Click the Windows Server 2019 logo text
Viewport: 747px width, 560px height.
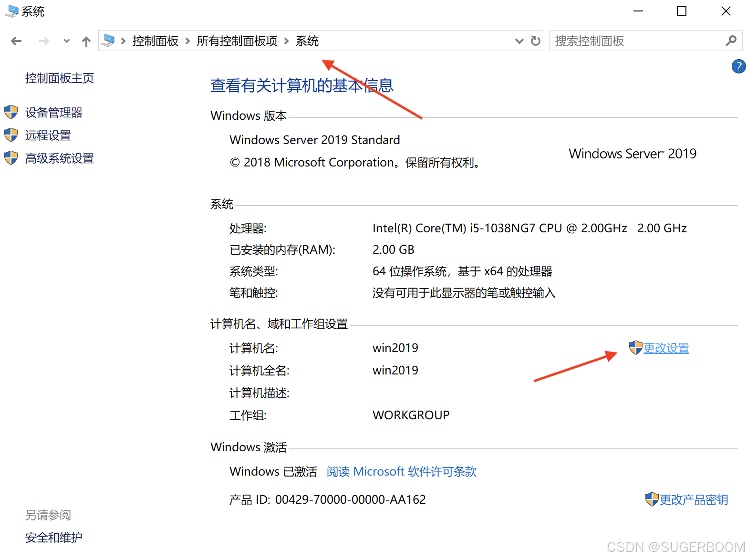pos(633,154)
